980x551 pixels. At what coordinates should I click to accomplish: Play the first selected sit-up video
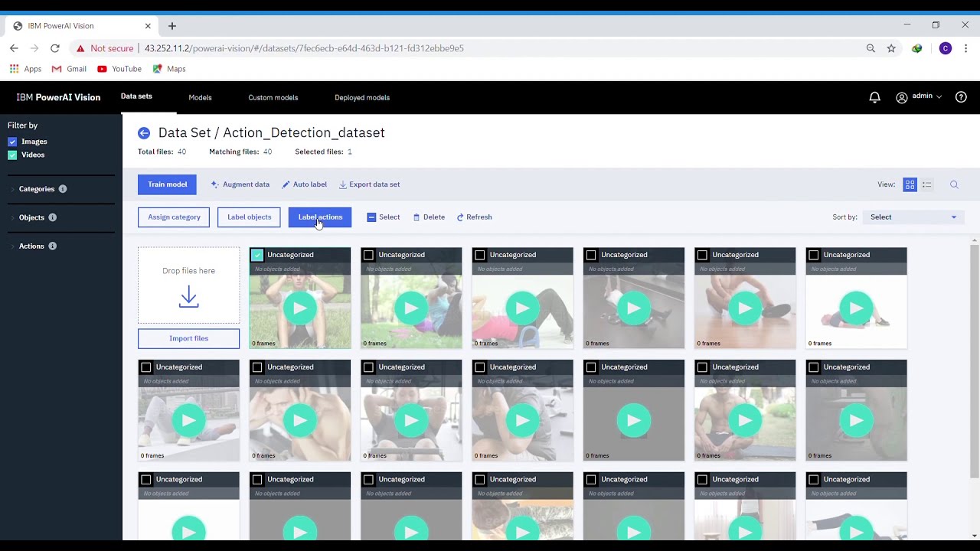click(x=300, y=308)
